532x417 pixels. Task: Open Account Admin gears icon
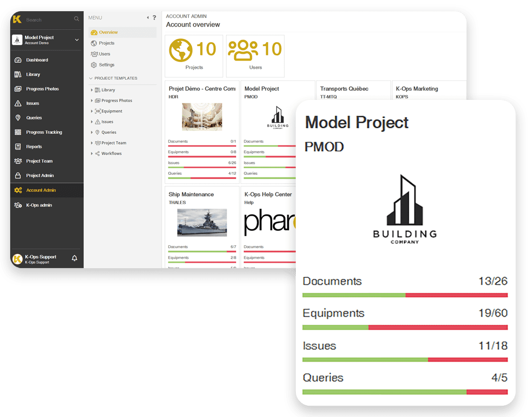click(x=18, y=190)
